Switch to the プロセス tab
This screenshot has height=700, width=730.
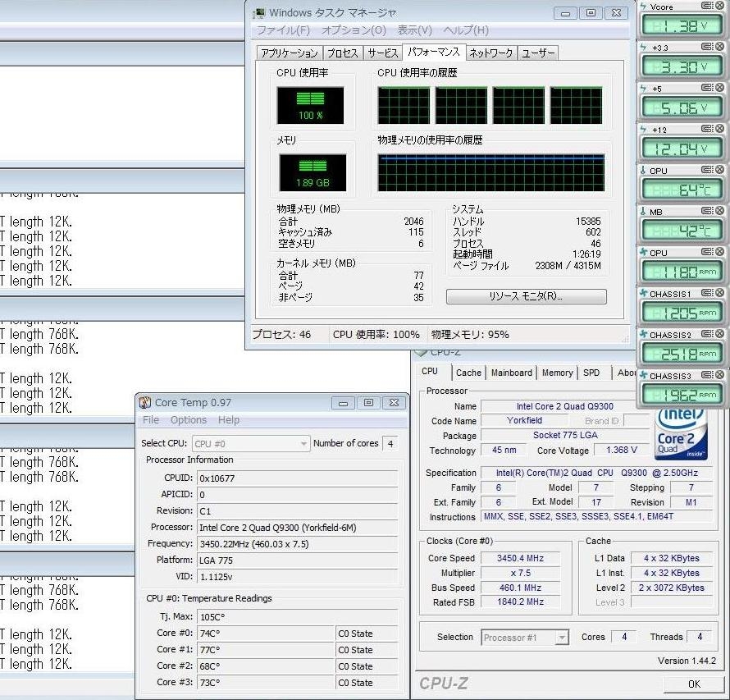coord(342,53)
